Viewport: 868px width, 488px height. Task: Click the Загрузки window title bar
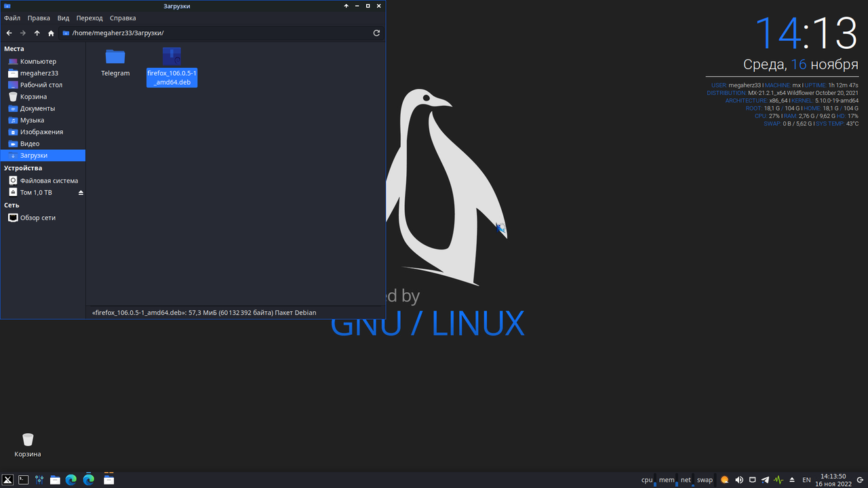coord(177,6)
